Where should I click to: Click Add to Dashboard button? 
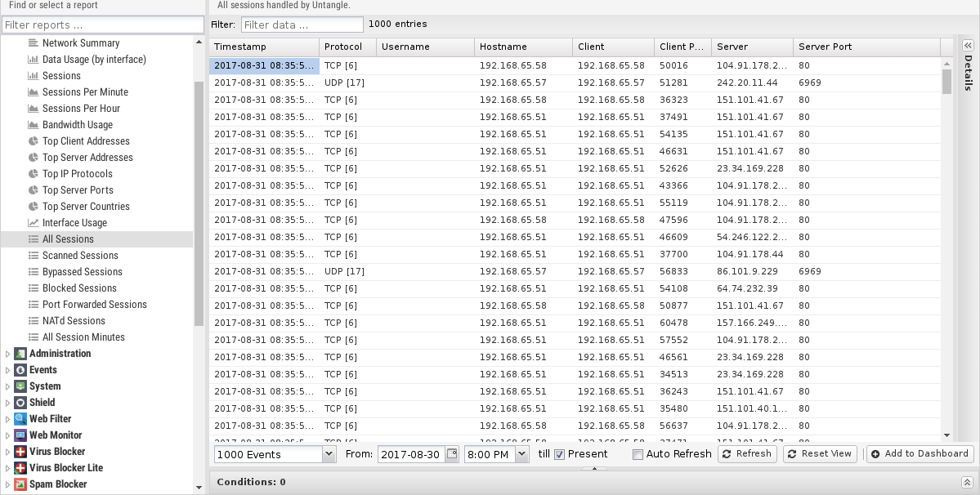click(x=920, y=454)
